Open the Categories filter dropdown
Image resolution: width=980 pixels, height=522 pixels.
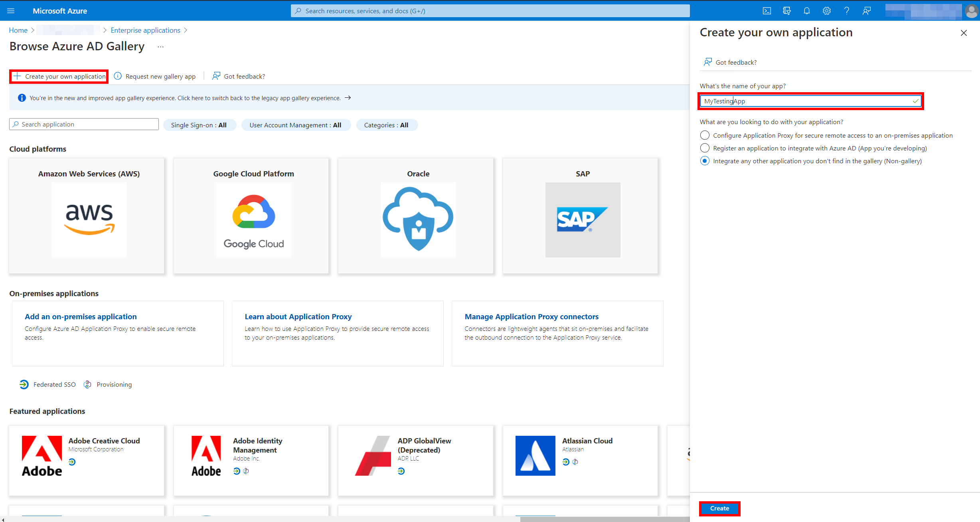(x=386, y=125)
